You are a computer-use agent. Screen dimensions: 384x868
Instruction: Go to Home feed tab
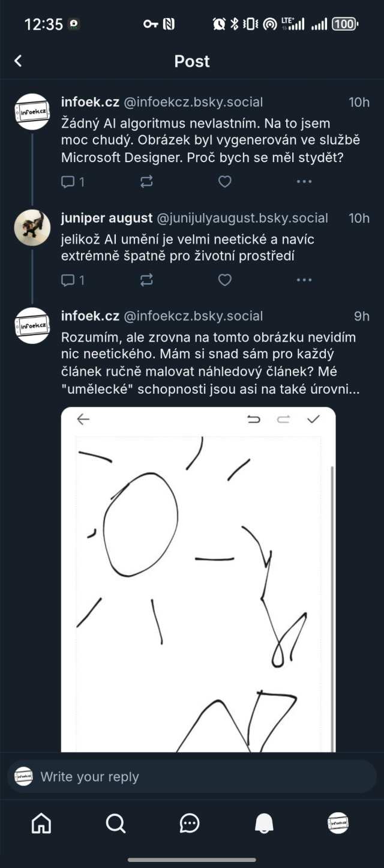41,824
